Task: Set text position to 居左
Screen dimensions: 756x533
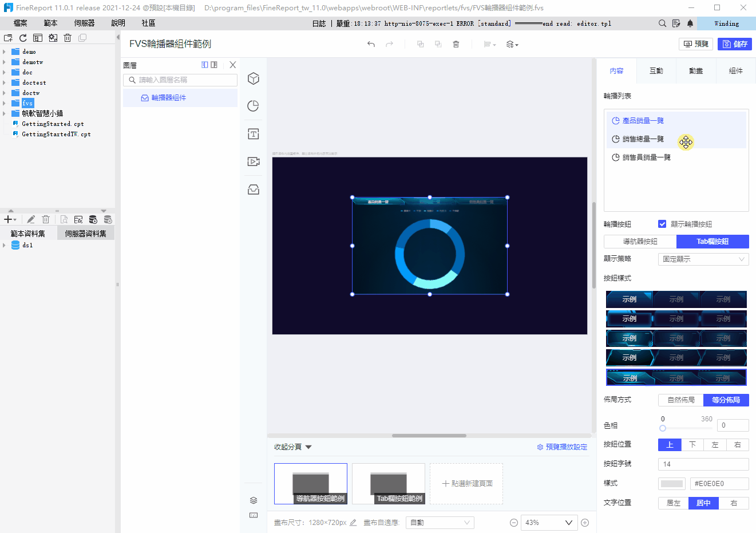Action: tap(674, 503)
